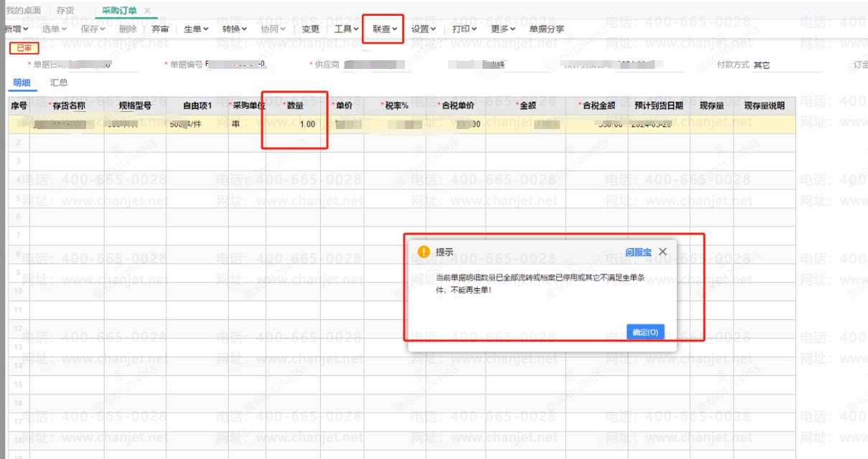The width and height of the screenshot is (868, 459).
Task: Go to the 我的桌面 tab
Action: 24,11
